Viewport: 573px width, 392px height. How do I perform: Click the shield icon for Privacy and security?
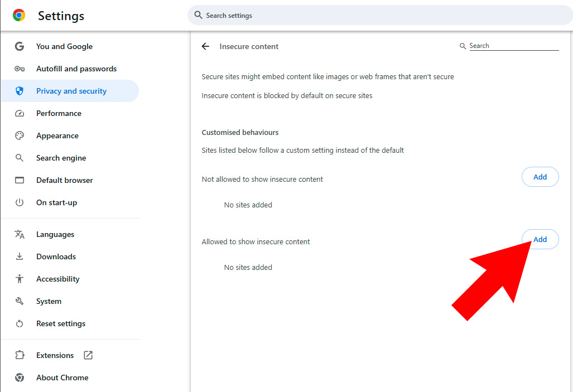pos(20,91)
